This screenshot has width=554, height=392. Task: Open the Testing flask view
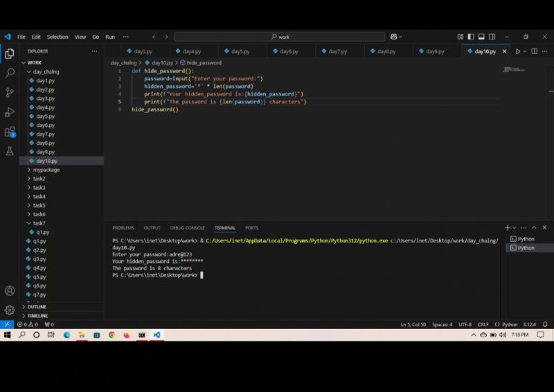[10, 151]
